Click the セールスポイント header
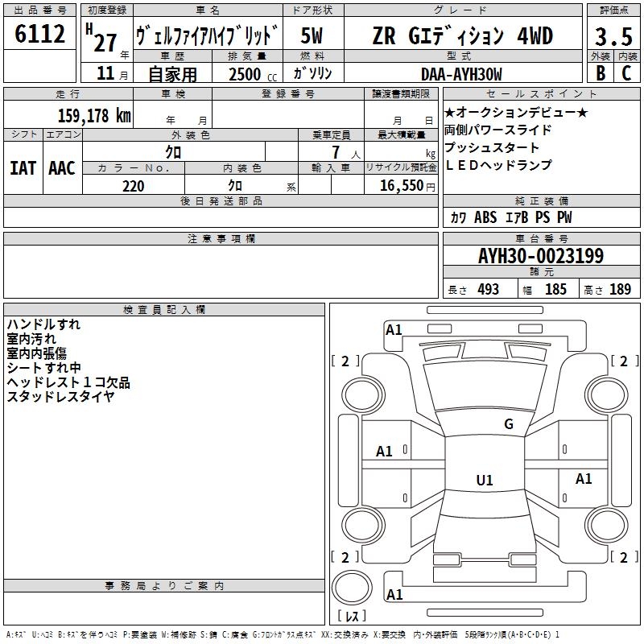This screenshot has width=644, height=644. point(541,93)
